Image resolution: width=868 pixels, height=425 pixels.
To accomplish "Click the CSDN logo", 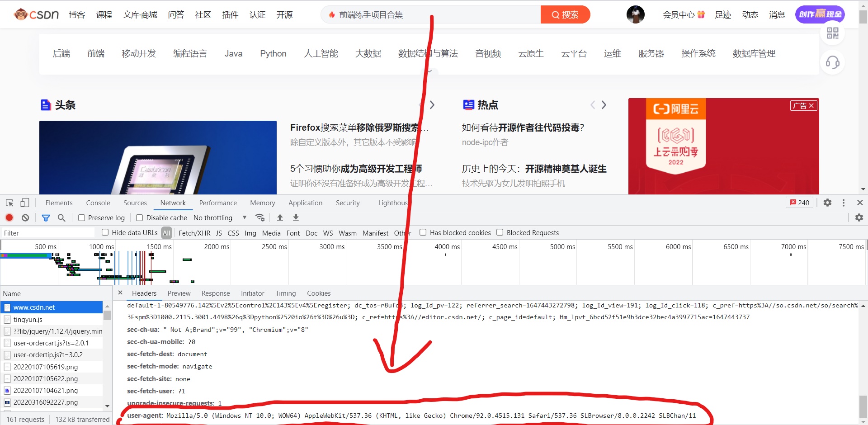I will 37,14.
